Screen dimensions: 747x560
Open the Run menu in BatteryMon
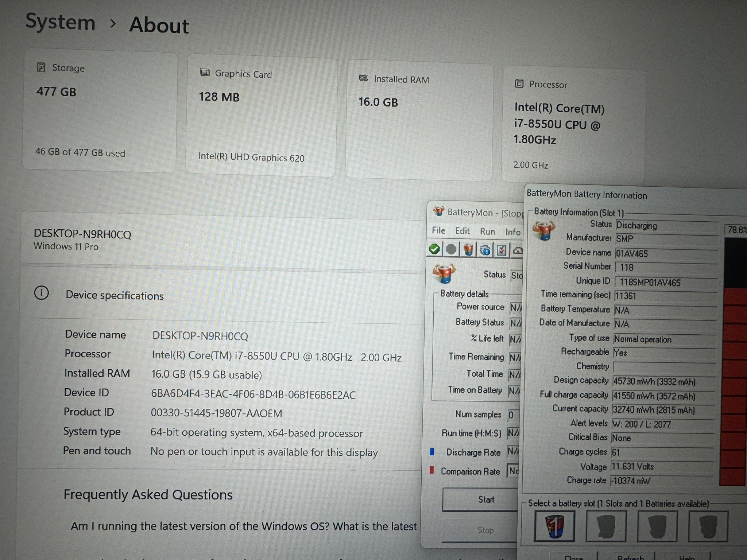(x=487, y=232)
